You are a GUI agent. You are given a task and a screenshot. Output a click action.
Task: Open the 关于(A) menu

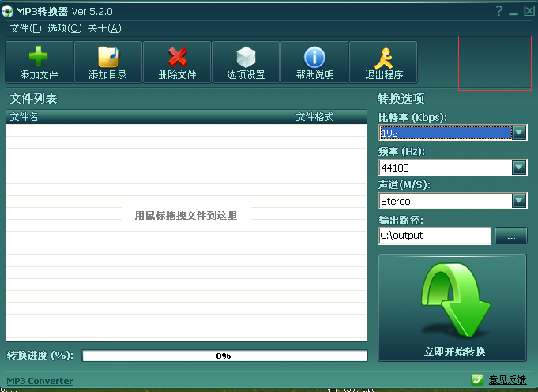coord(104,28)
